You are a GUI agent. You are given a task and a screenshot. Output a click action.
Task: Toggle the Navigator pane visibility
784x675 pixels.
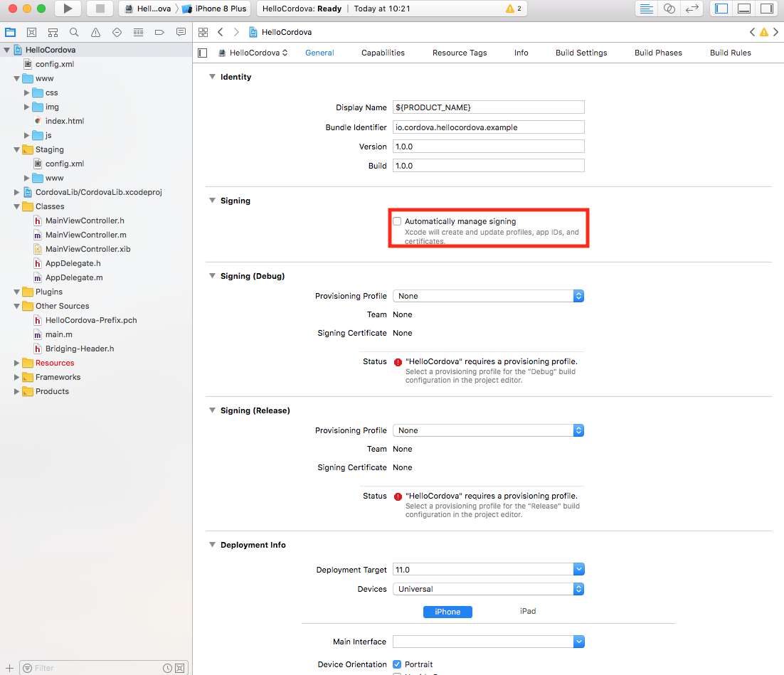721,9
